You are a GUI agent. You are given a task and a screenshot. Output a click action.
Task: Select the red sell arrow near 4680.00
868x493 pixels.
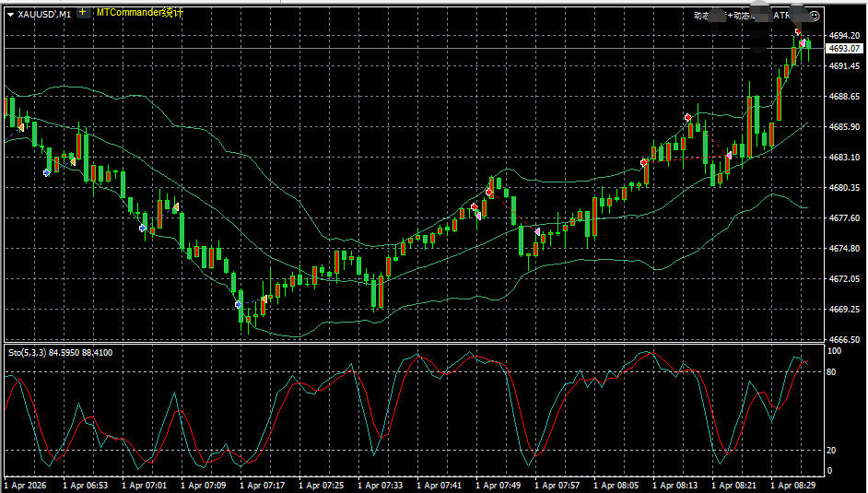pos(488,192)
